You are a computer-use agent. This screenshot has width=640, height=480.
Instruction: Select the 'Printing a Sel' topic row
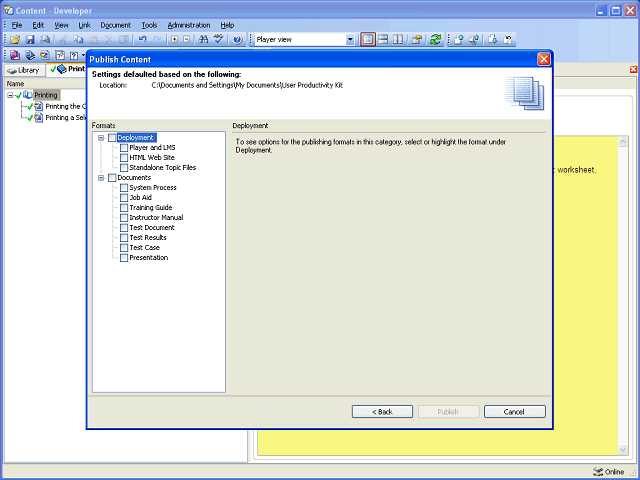65,118
